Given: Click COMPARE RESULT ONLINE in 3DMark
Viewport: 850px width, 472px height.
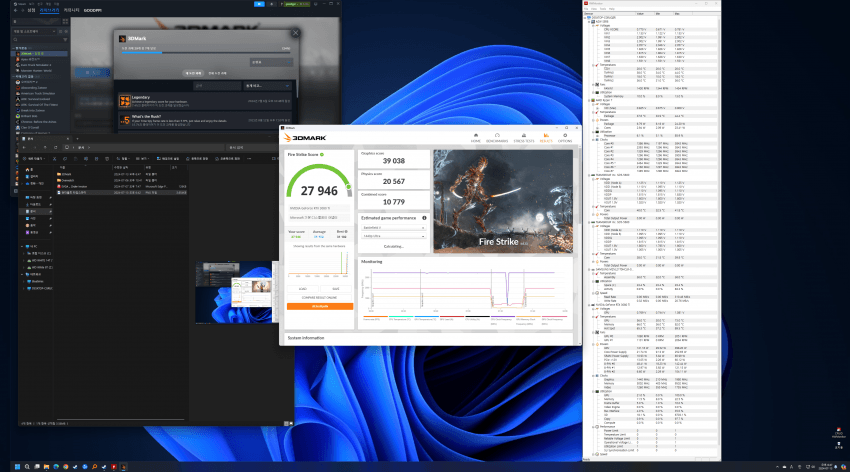Looking at the screenshot, I should click(x=320, y=298).
